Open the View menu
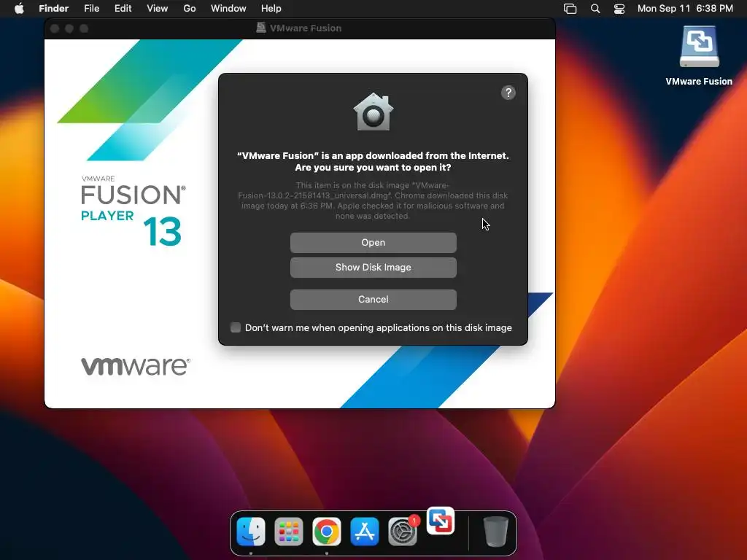The width and height of the screenshot is (747, 560). click(x=158, y=9)
